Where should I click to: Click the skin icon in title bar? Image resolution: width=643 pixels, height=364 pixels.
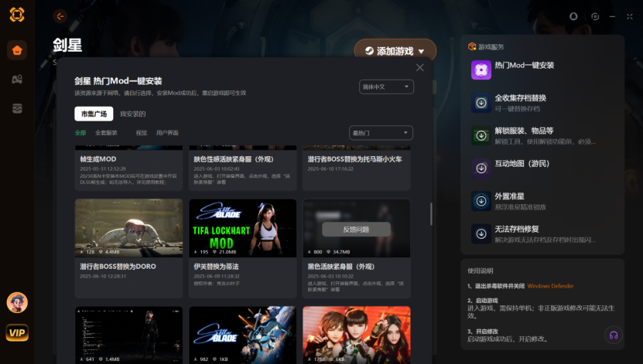(573, 16)
